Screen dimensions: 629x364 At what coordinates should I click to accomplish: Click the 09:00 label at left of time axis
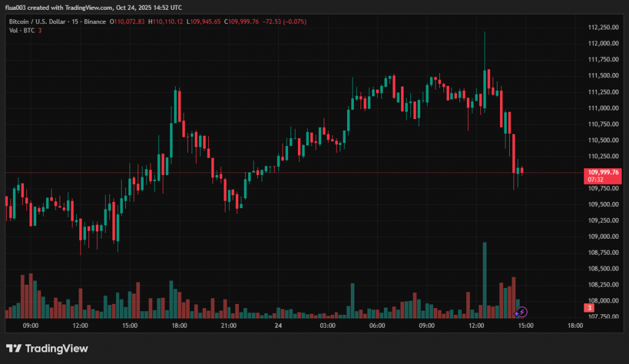(x=31, y=325)
